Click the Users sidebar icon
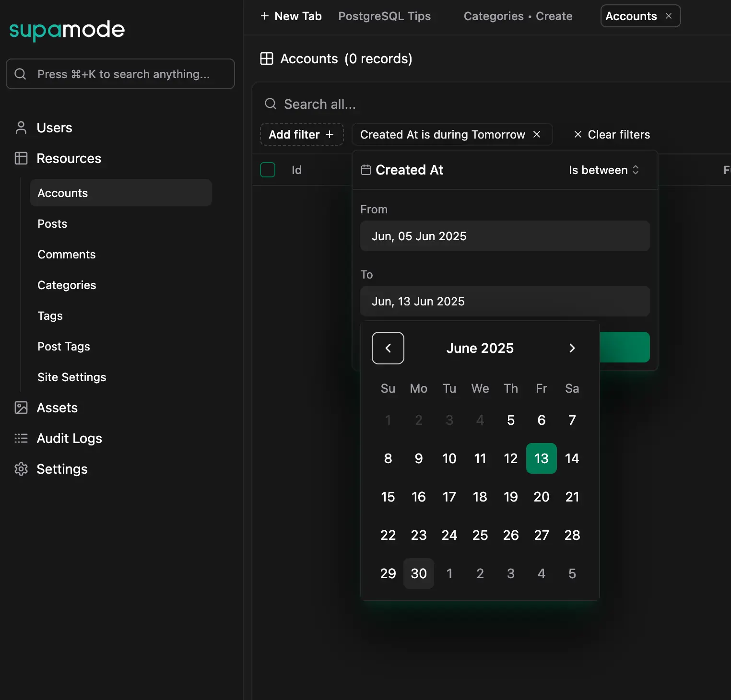Screen dimensions: 731x700 click(x=21, y=128)
